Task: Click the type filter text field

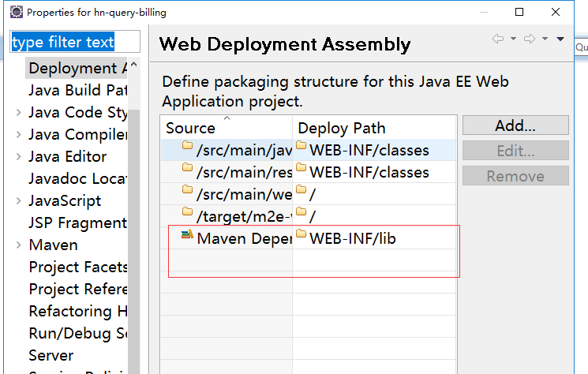Action: click(75, 42)
